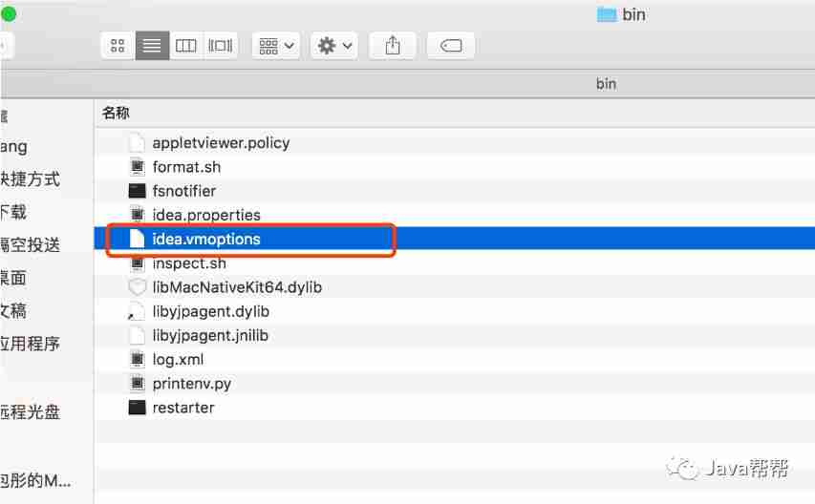Open the 下载 sidebar folder
Image resolution: width=815 pixels, height=504 pixels.
(13, 212)
